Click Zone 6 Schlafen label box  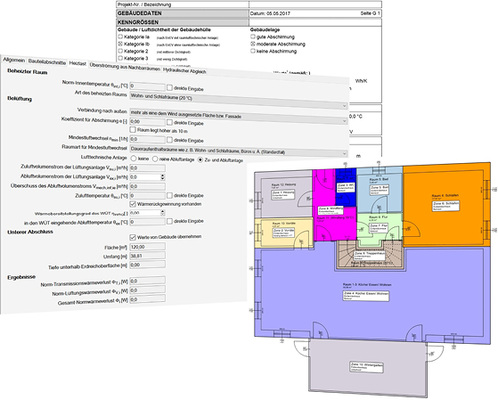[446, 206]
